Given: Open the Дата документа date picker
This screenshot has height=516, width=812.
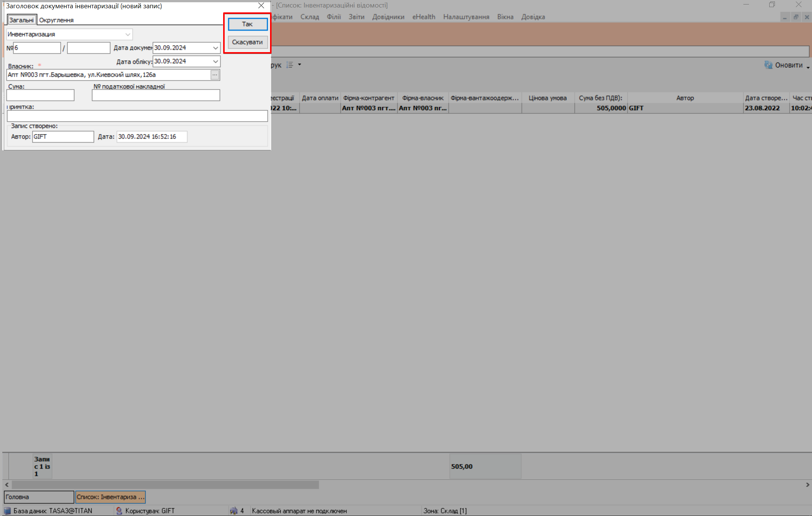Looking at the screenshot, I should click(215, 48).
